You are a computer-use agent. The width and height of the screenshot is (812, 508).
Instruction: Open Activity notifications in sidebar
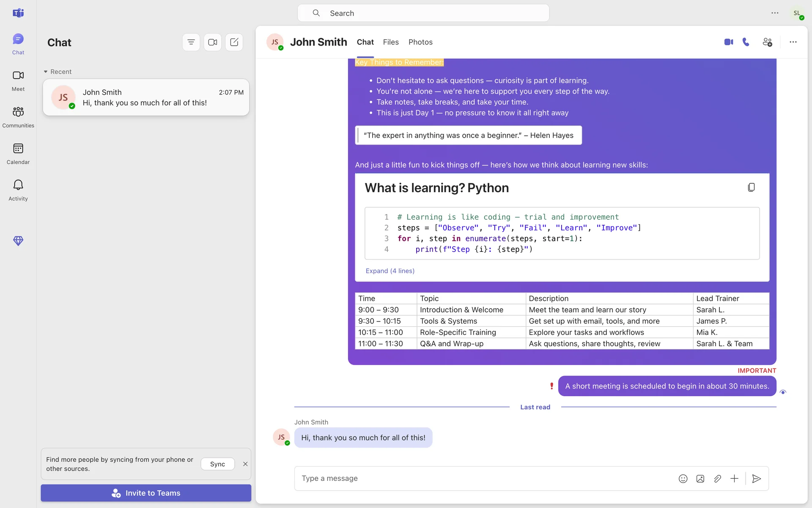(18, 190)
